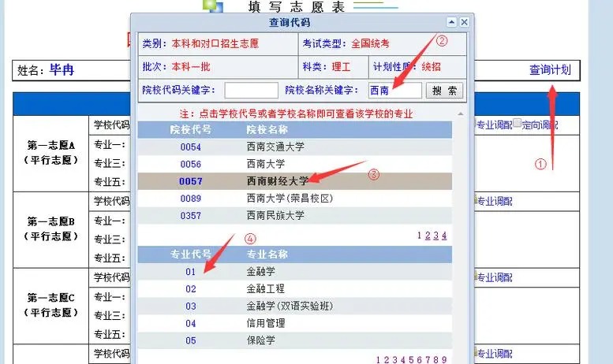The height and width of the screenshot is (364, 613).
Task: Go to page 4 of the school list pager
Action: (444, 236)
